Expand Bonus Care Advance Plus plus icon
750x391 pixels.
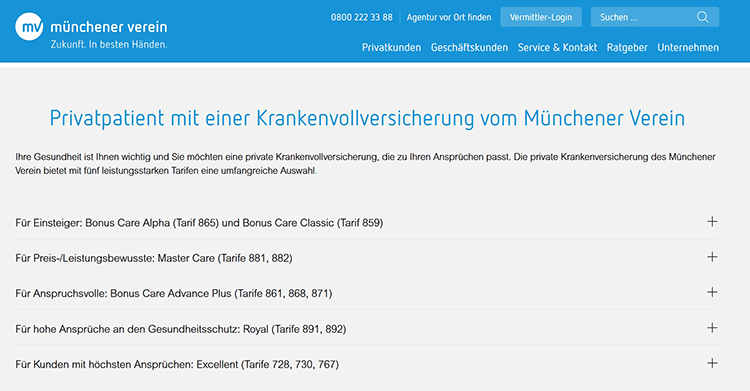tap(712, 292)
